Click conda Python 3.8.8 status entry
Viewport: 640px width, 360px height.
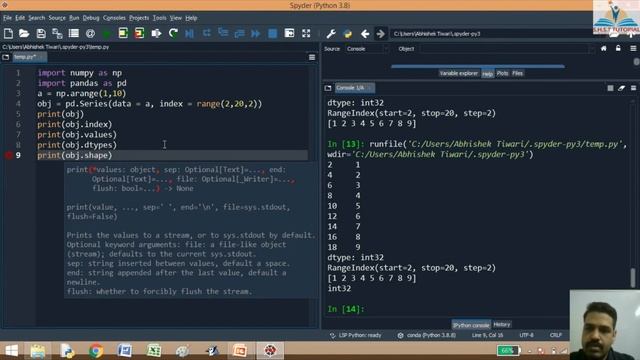pos(427,335)
